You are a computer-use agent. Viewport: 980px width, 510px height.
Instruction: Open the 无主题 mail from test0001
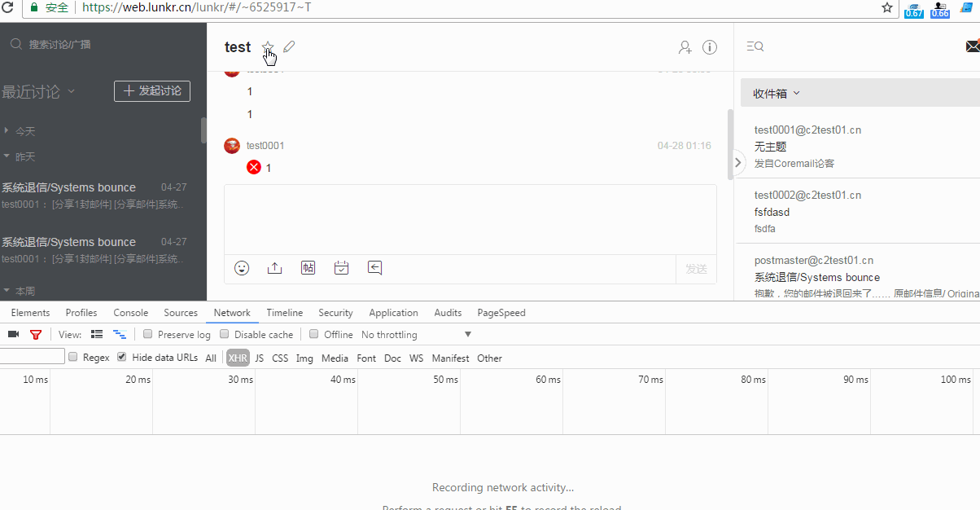point(858,147)
